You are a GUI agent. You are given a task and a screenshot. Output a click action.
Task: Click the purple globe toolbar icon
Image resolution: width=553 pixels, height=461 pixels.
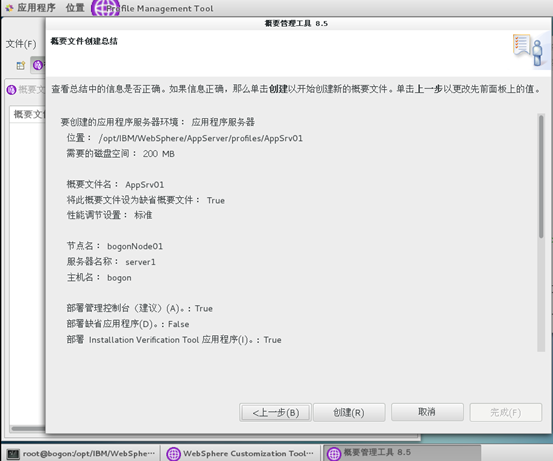(x=38, y=65)
